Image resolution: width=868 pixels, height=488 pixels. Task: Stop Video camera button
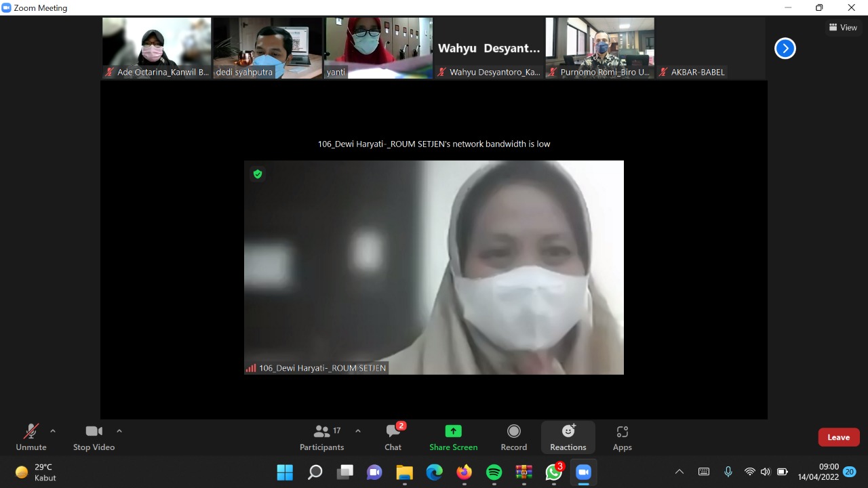[x=94, y=437]
